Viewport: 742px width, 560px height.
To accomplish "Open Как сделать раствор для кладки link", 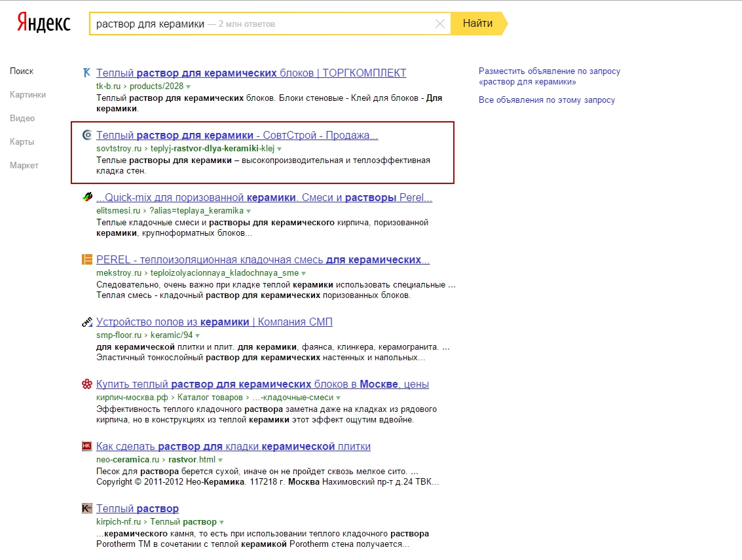I will click(x=233, y=447).
